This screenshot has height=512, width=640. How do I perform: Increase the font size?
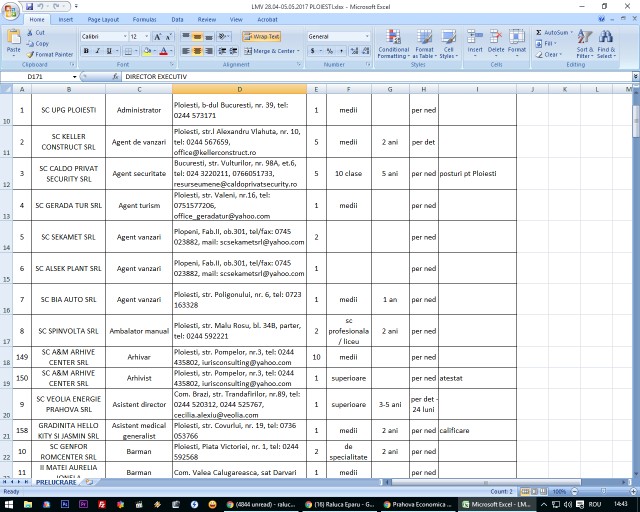click(158, 37)
